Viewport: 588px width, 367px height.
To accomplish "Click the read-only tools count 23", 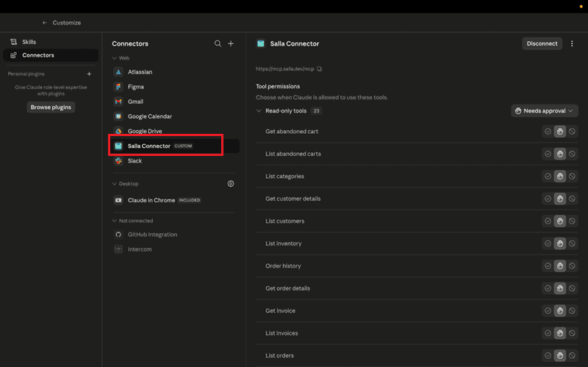I will tap(317, 111).
